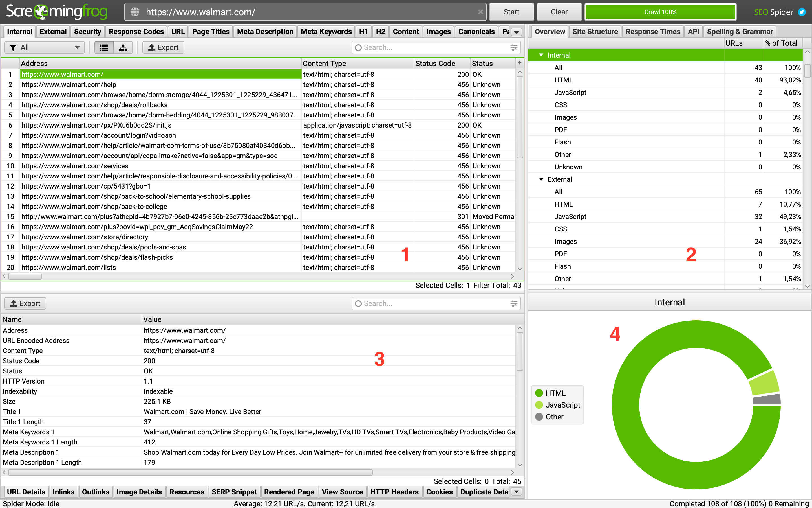Switch to Meta Description tab
This screenshot has width=812, height=508.
pos(265,32)
